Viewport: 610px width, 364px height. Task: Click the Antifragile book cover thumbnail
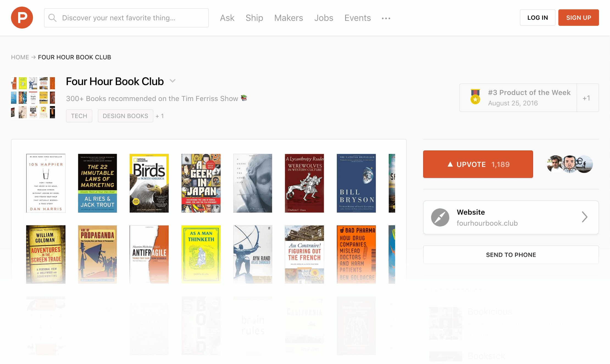149,254
